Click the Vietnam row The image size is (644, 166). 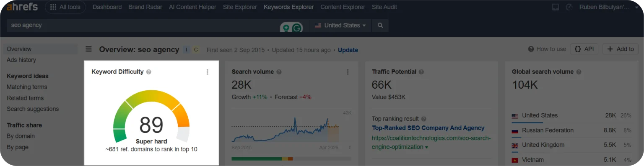click(571, 160)
